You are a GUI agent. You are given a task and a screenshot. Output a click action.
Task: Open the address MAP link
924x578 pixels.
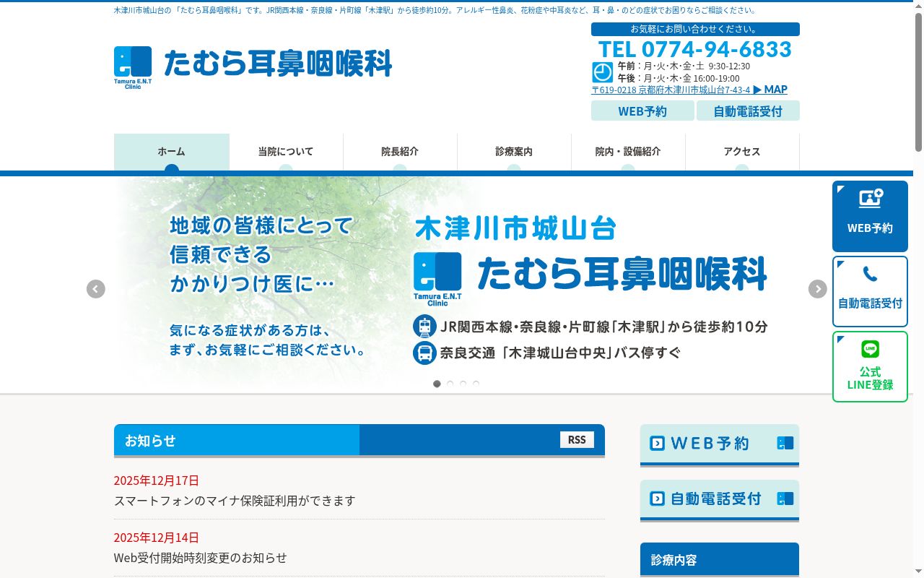point(770,90)
